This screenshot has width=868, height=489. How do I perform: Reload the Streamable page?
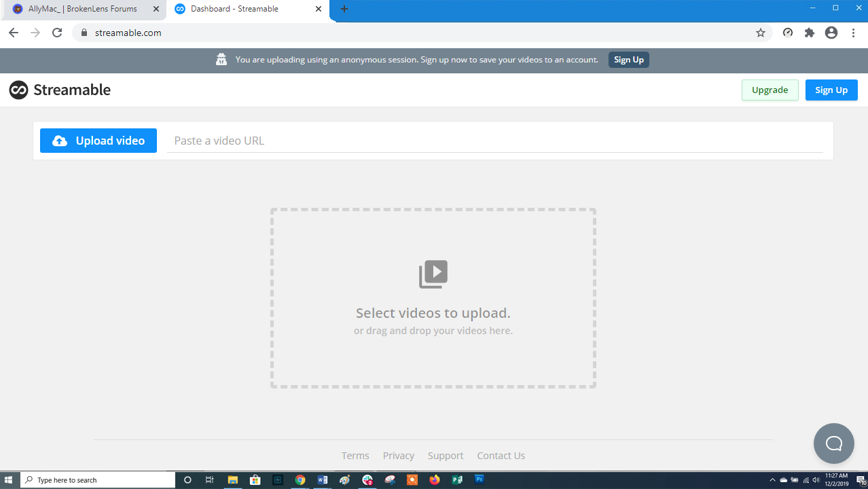coord(57,33)
